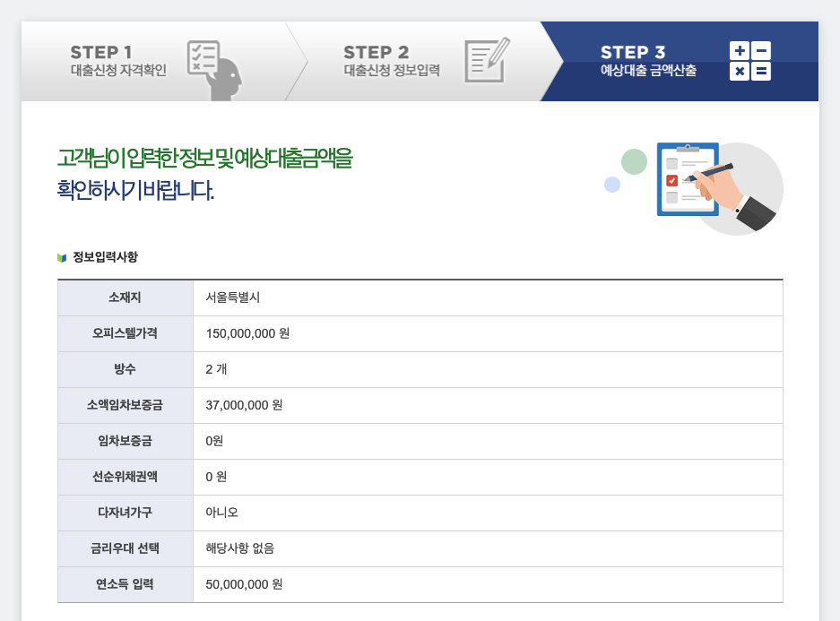The image size is (840, 621).
Task: Click the 서울특별시 value
Action: pyautogui.click(x=232, y=298)
